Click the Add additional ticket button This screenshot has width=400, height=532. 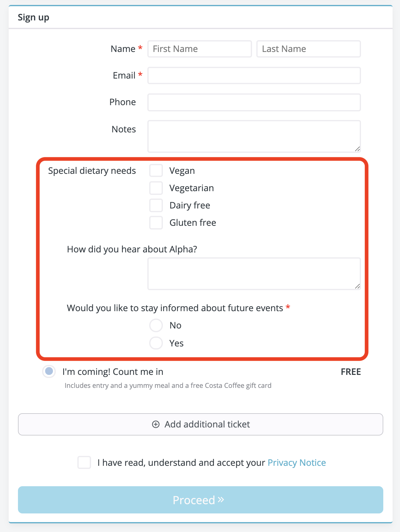201,424
